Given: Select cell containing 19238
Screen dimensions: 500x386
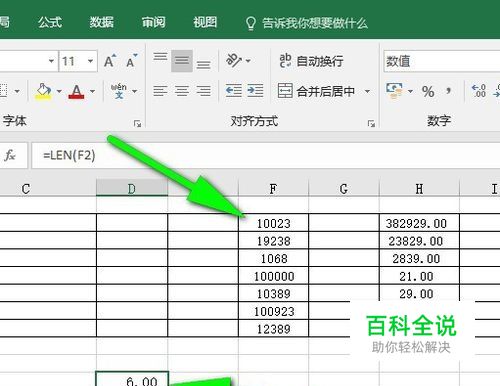Looking at the screenshot, I should 273,240.
